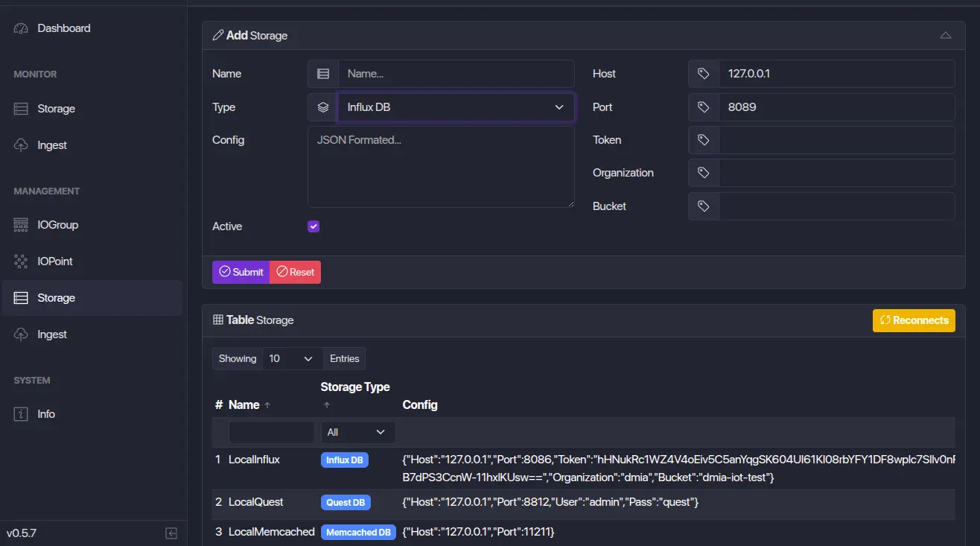Click the Name column filter box
Screen dimensions: 980x546
pyautogui.click(x=271, y=432)
